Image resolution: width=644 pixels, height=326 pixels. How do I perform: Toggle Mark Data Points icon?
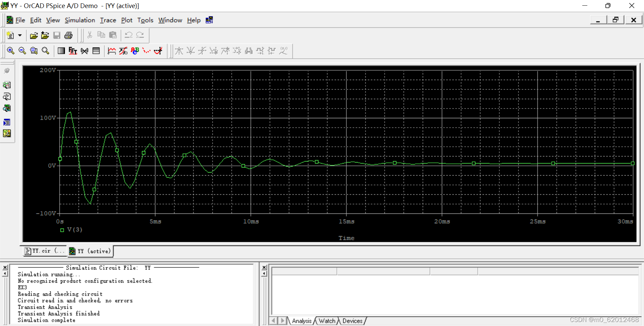click(x=146, y=51)
